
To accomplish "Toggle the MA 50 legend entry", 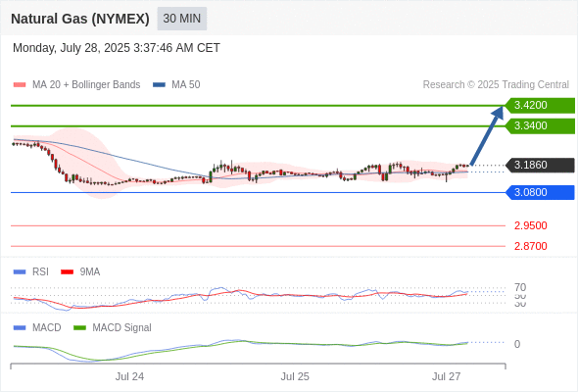I will point(176,85).
